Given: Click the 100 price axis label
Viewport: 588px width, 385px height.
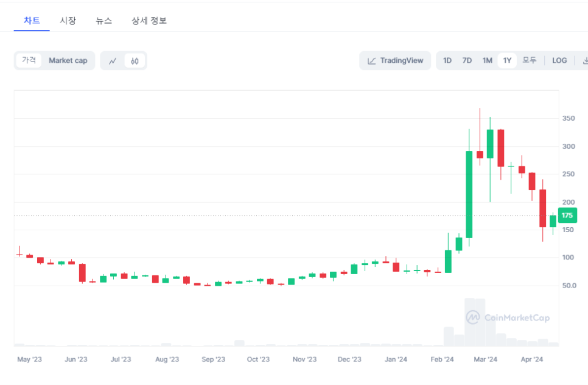Looking at the screenshot, I should click(x=568, y=258).
